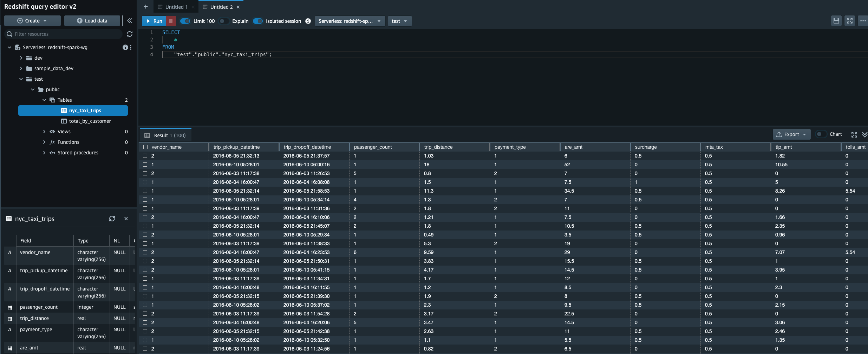Toggle the Isolated session switch
The height and width of the screenshot is (354, 868).
pos(258,21)
